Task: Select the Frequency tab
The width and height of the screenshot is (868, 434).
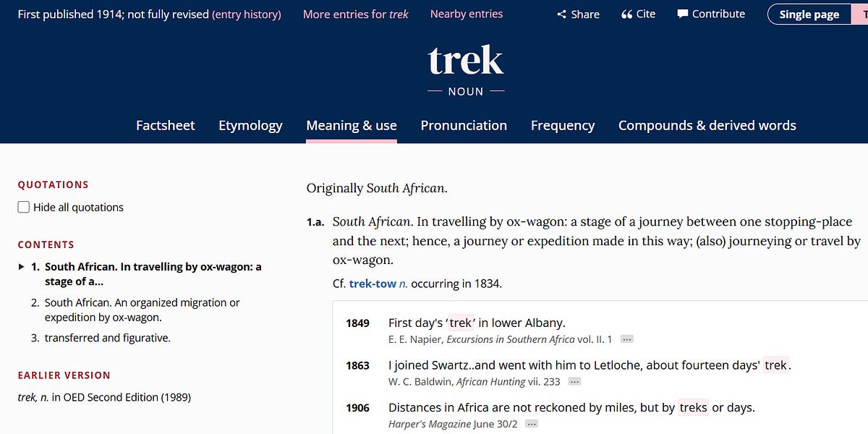Action: click(563, 125)
